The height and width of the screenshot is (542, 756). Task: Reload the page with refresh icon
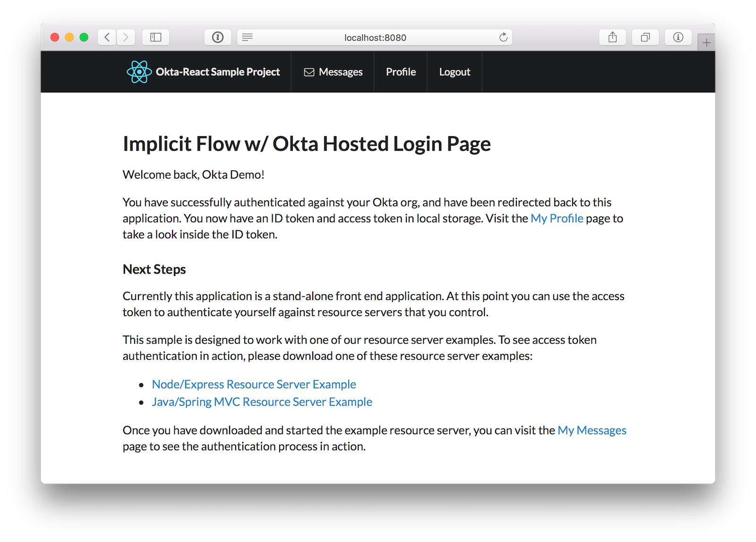(503, 37)
